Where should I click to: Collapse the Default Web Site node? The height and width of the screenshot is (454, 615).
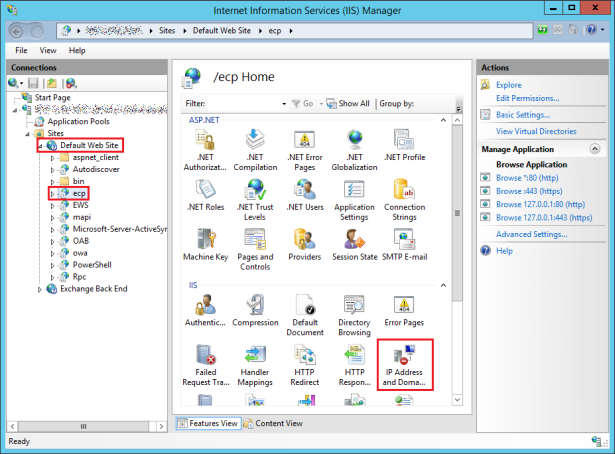(40, 147)
